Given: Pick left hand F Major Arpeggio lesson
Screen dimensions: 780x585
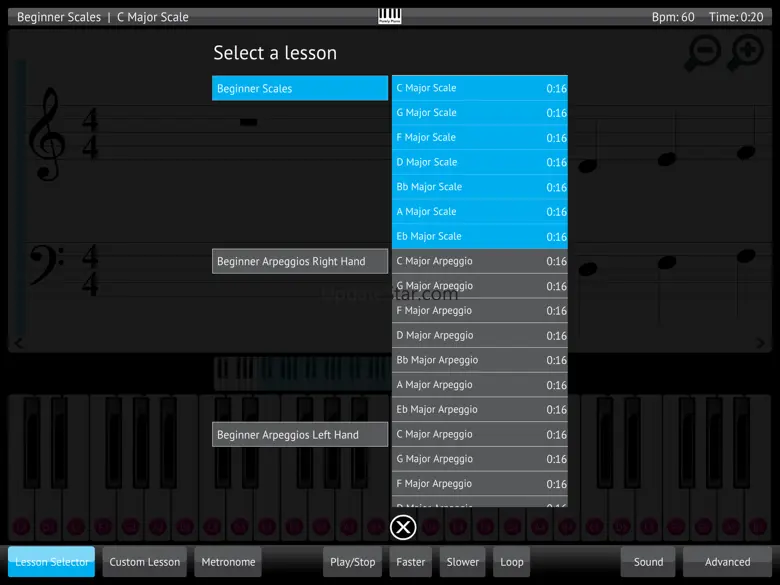Looking at the screenshot, I should (480, 484).
